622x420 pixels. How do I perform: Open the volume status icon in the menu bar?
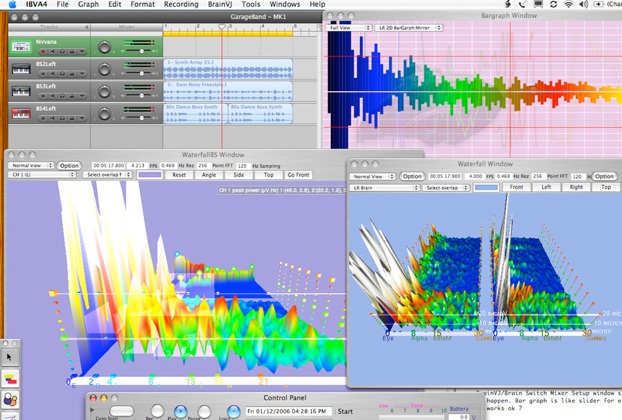(x=583, y=4)
